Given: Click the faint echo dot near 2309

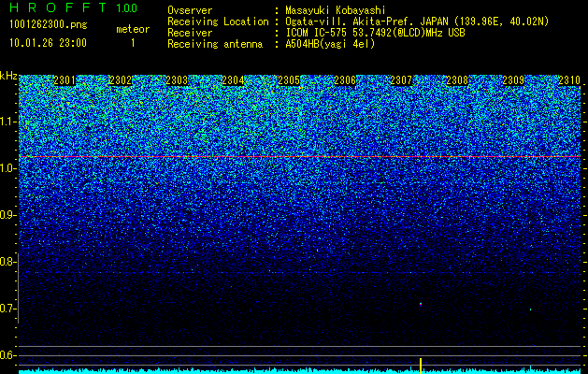Looking at the screenshot, I should click(x=531, y=309).
